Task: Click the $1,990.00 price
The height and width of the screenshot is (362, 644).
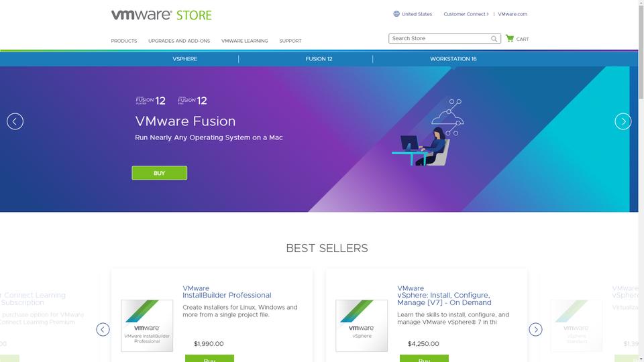Action: point(209,344)
